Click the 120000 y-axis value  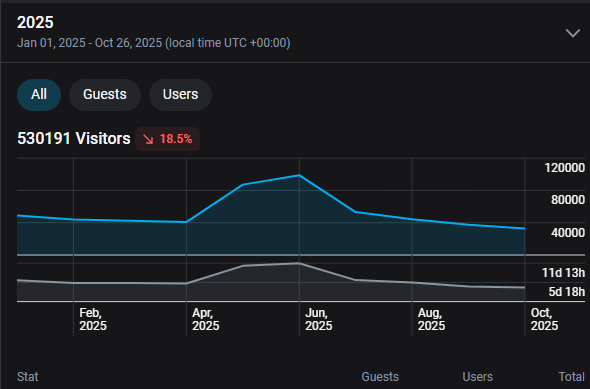(564, 168)
